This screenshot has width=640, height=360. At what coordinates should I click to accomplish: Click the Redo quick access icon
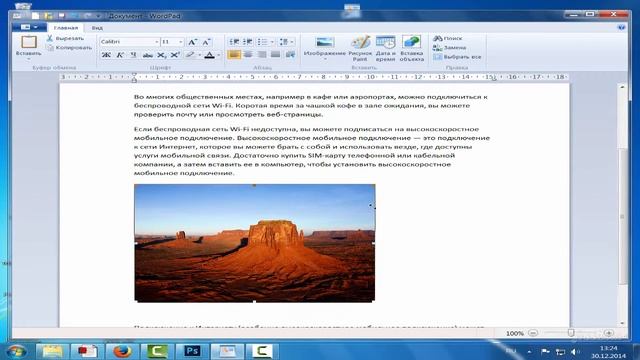pyautogui.click(x=87, y=16)
